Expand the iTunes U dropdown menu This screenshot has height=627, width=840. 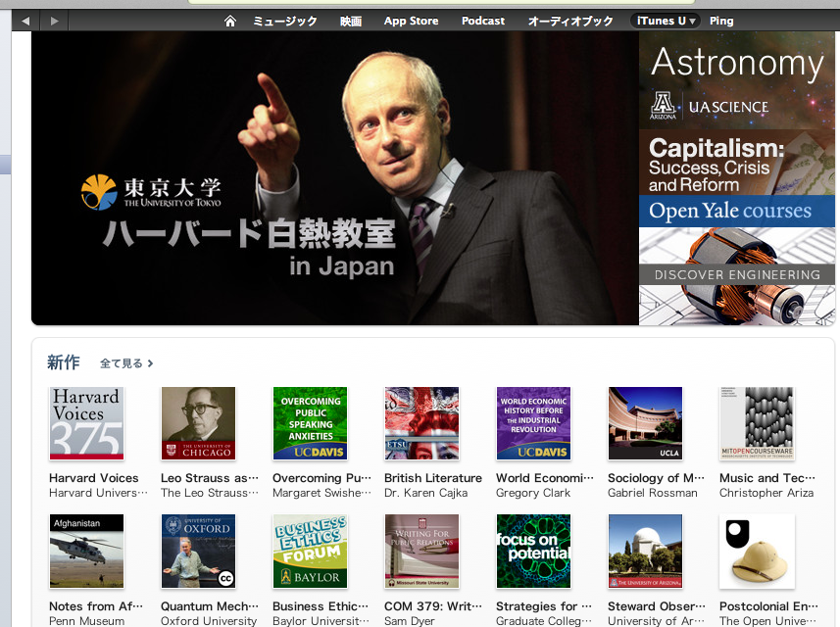666,21
